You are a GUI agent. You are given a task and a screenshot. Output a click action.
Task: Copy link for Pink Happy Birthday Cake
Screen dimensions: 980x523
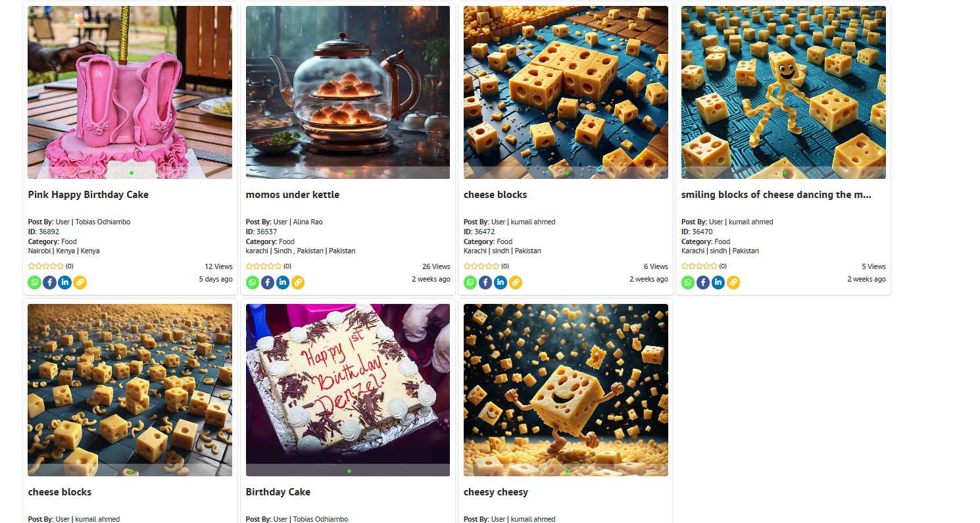(80, 282)
